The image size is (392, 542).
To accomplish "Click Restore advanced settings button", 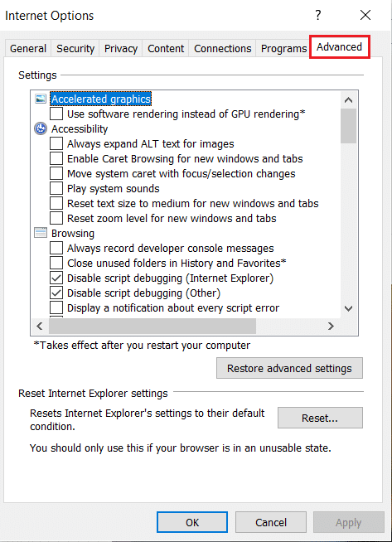I will (x=289, y=368).
